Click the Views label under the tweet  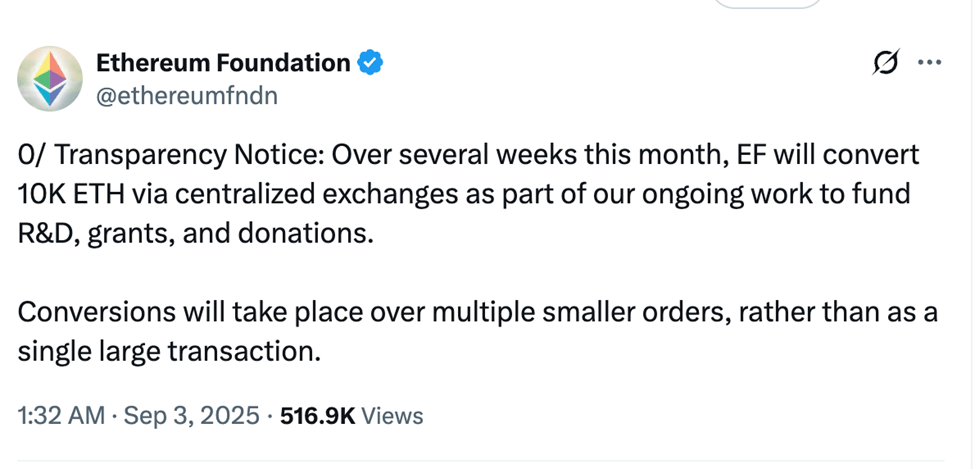392,416
